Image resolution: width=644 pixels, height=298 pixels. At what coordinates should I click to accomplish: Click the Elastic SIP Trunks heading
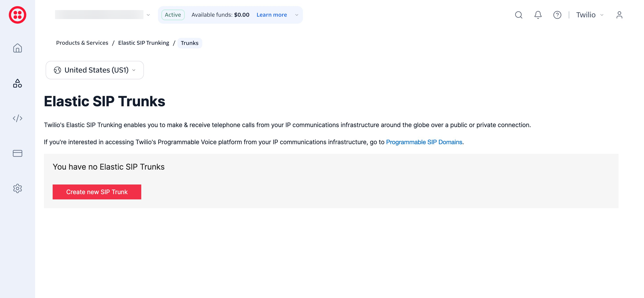[x=104, y=101]
